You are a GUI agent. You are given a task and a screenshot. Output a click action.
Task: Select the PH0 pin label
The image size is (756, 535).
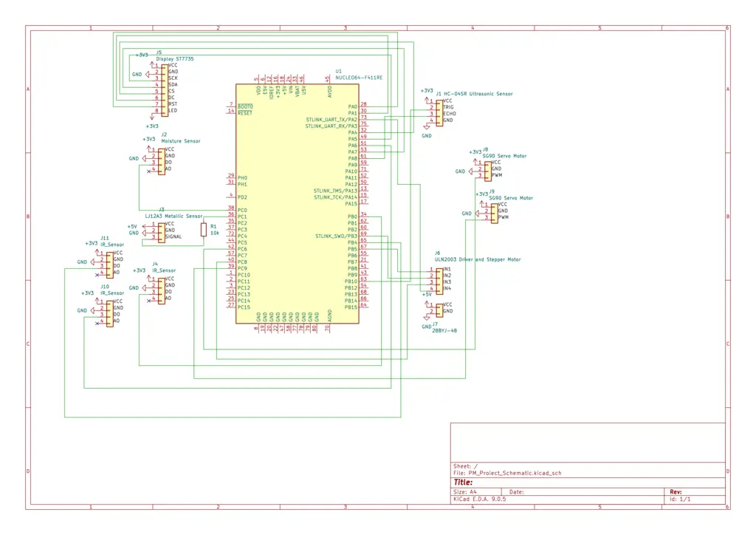pos(242,178)
